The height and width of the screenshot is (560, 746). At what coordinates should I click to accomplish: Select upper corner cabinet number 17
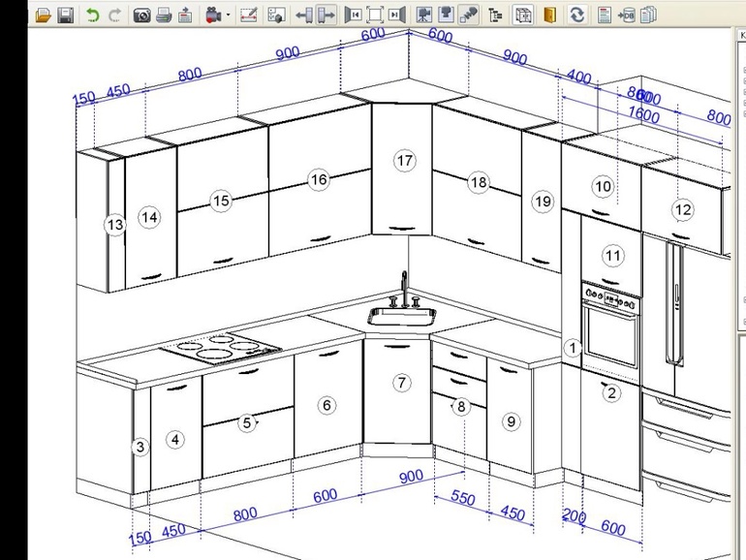tap(404, 161)
